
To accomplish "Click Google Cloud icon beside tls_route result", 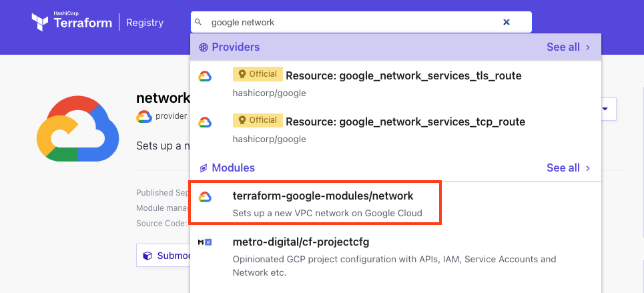I will [204, 77].
